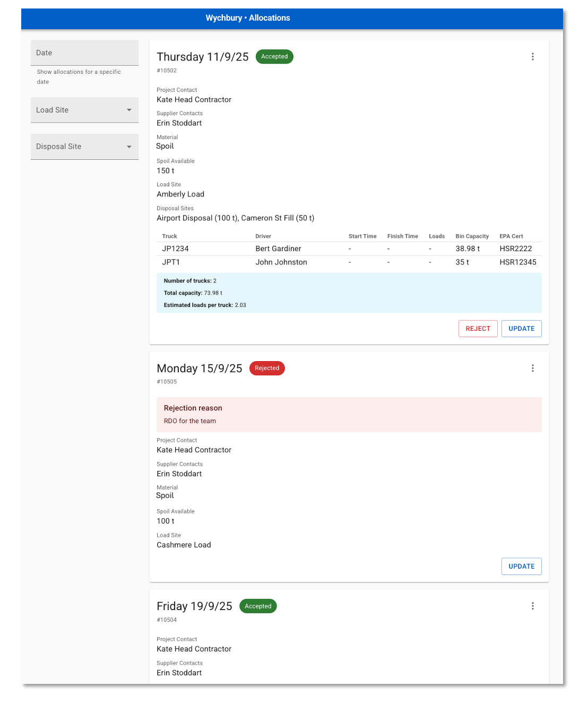The height and width of the screenshot is (703, 588).
Task: Click the EPA Cert column header
Action: pyautogui.click(x=511, y=236)
